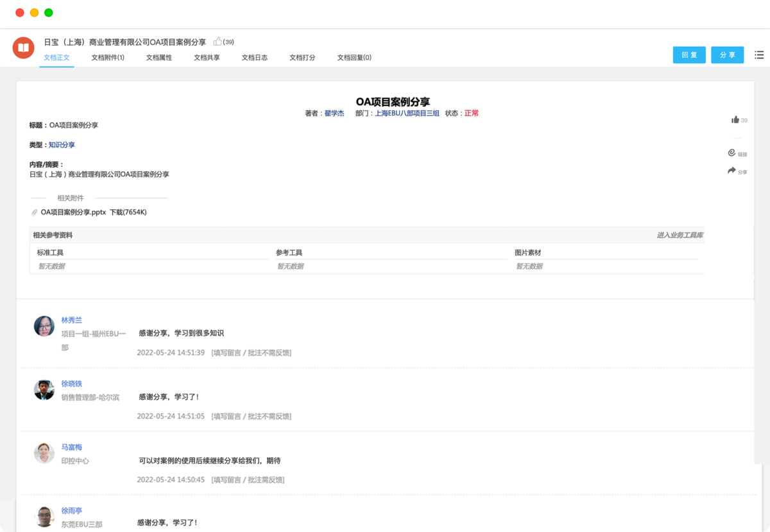The image size is (770, 532).
Task: Click the paperclip icon next to attachment
Action: tap(35, 212)
